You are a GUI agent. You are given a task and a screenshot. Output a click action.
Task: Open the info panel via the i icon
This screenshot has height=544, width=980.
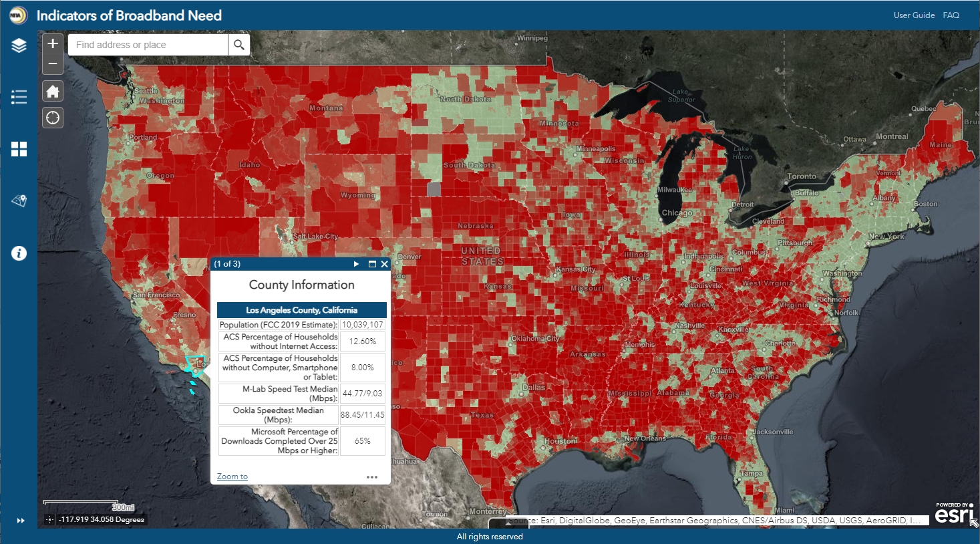click(x=19, y=253)
